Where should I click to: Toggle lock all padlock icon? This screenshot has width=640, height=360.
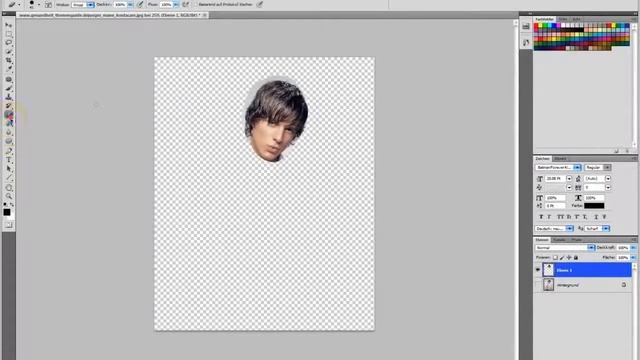point(576,258)
